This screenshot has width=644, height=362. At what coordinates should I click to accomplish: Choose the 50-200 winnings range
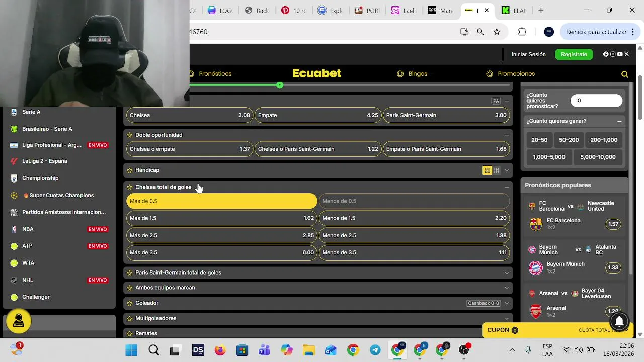[x=569, y=140]
